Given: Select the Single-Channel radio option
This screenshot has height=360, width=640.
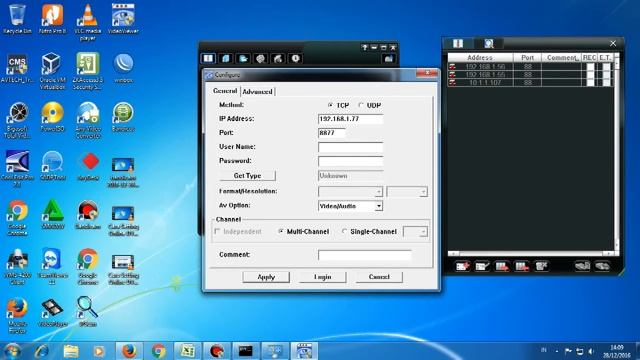Looking at the screenshot, I should (344, 231).
